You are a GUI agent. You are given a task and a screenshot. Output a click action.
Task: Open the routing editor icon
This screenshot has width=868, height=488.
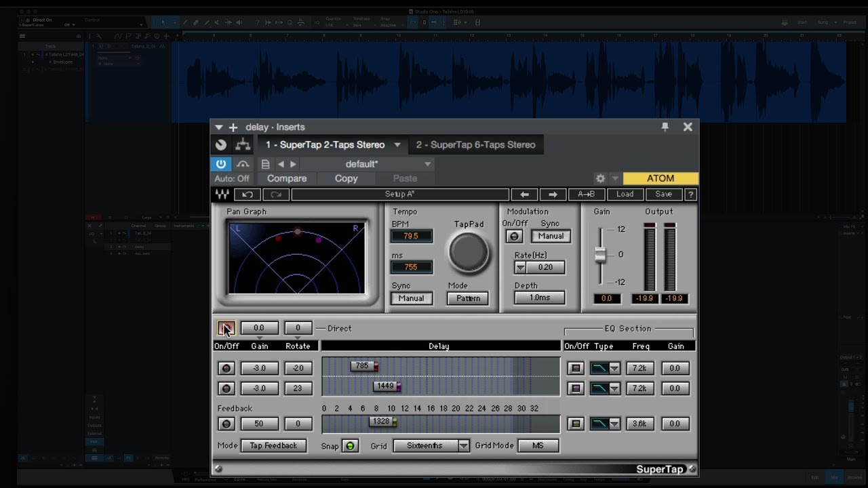pos(243,145)
